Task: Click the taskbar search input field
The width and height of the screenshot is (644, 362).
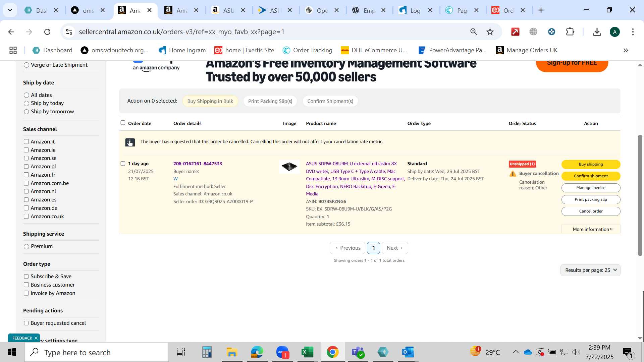Action: click(97, 352)
